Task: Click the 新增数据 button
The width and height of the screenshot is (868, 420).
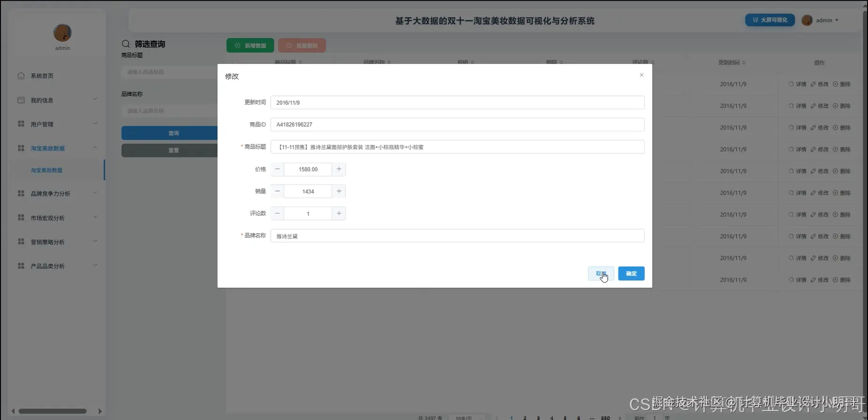Action: (250, 46)
